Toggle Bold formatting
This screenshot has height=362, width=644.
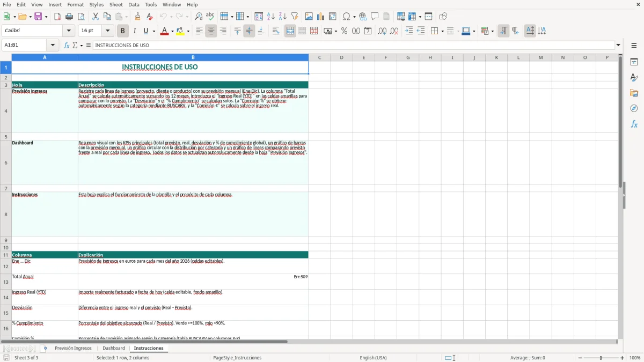point(122,31)
